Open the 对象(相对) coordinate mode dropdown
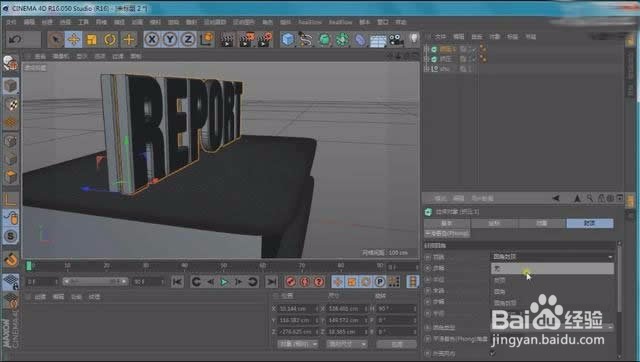This screenshot has width=640, height=362. pyautogui.click(x=298, y=344)
